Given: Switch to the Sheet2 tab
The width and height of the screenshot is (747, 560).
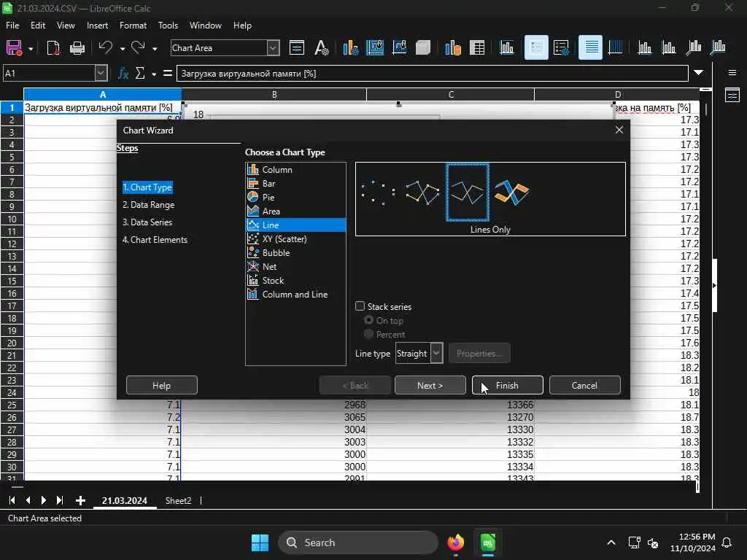Looking at the screenshot, I should pyautogui.click(x=178, y=500).
